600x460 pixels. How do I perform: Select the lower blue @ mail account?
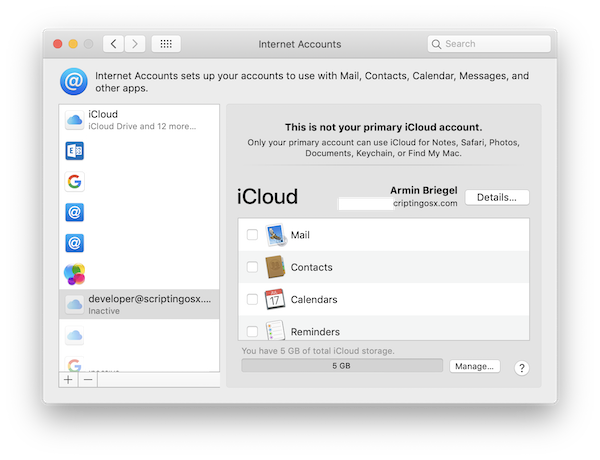(75, 243)
